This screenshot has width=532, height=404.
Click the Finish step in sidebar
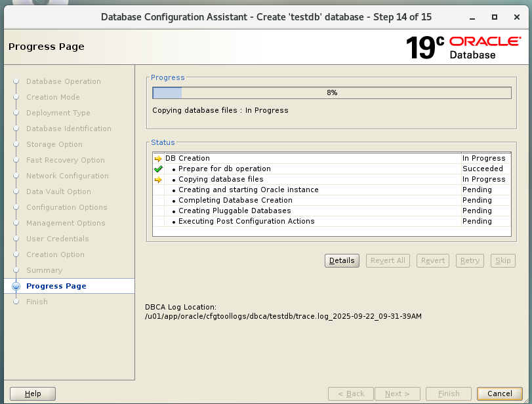click(37, 302)
